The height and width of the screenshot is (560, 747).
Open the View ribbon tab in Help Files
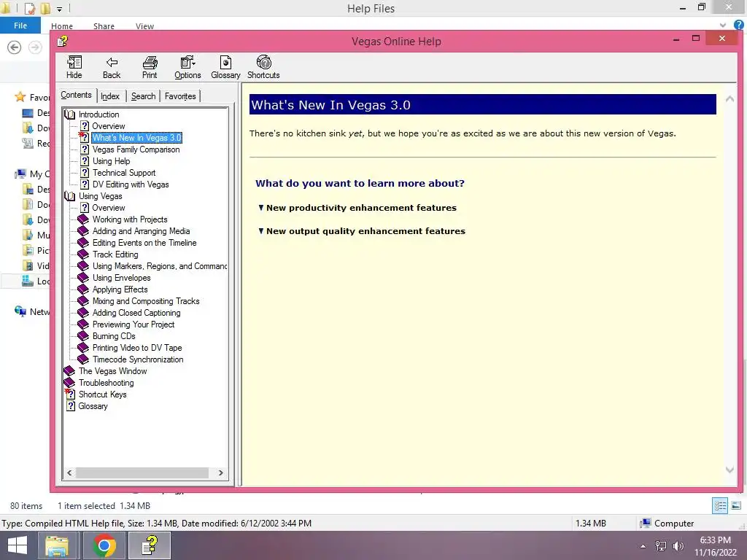click(144, 26)
